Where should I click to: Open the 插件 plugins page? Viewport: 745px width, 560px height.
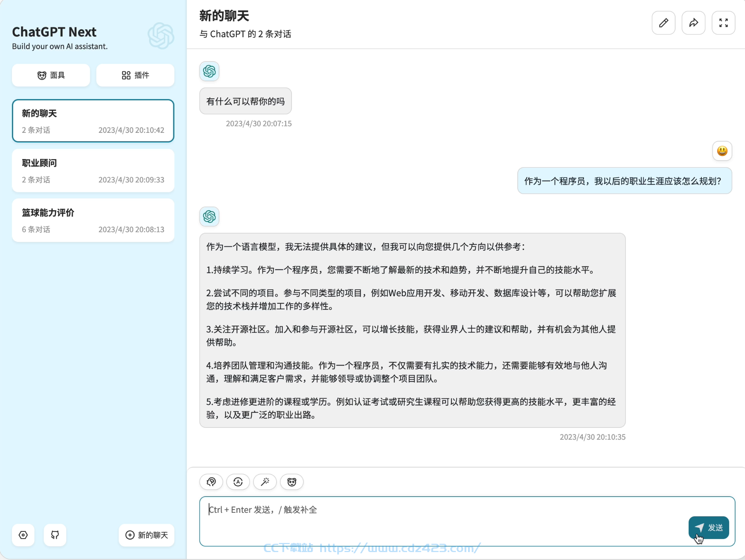[x=135, y=75]
